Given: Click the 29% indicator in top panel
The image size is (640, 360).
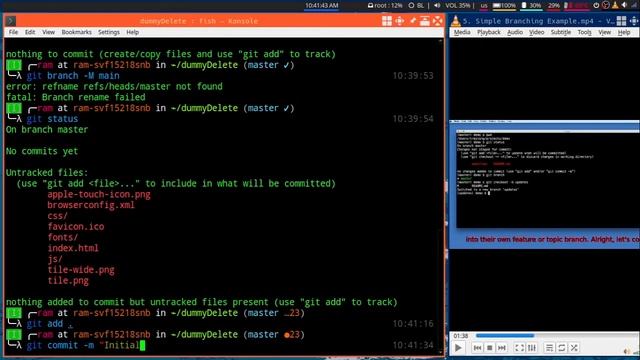Looking at the screenshot, I should [553, 5].
